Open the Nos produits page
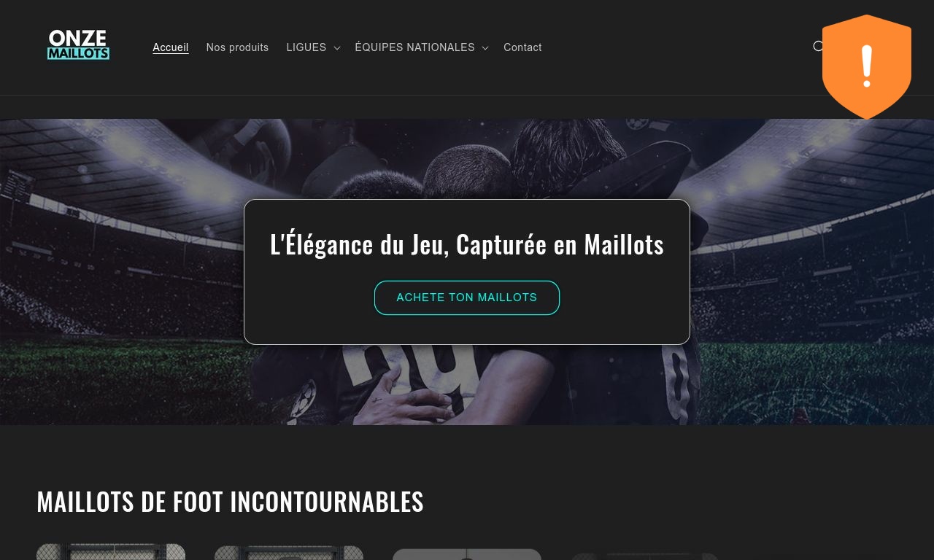This screenshot has width=934, height=560. point(237,47)
